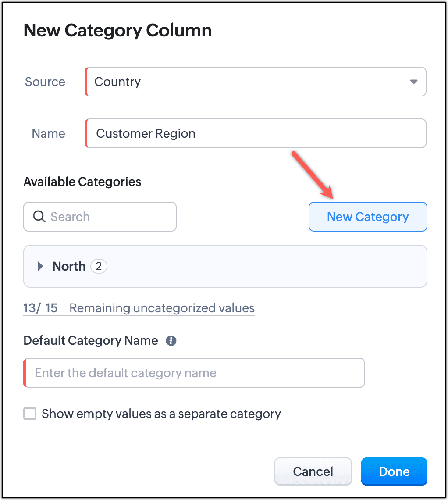Click the 'Show empty values as a separate category' label

pyautogui.click(x=161, y=414)
